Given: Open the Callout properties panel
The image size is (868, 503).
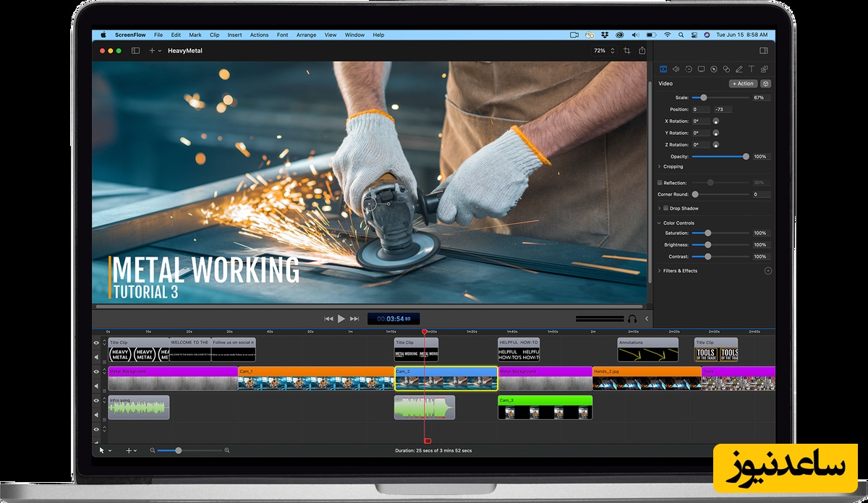Looking at the screenshot, I should (713, 69).
